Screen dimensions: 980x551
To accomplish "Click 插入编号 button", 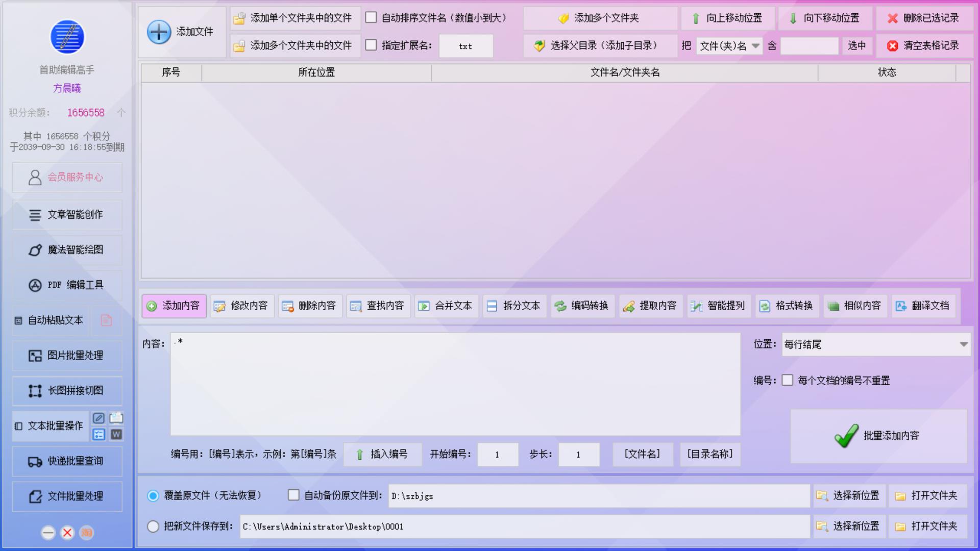I will (x=383, y=455).
